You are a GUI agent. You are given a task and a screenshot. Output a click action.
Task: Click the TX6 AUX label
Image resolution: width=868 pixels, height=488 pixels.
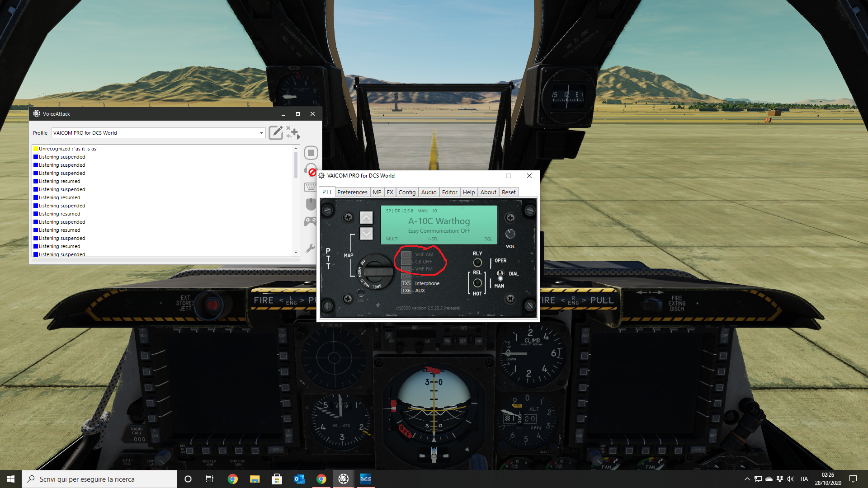point(413,291)
